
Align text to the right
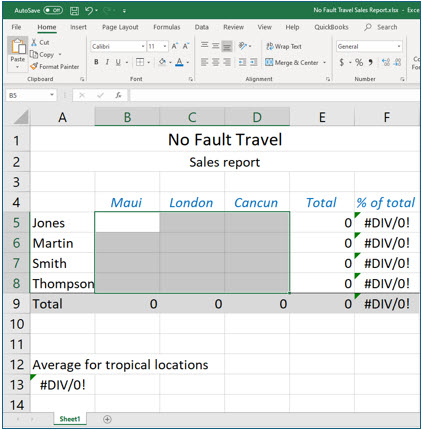click(227, 62)
